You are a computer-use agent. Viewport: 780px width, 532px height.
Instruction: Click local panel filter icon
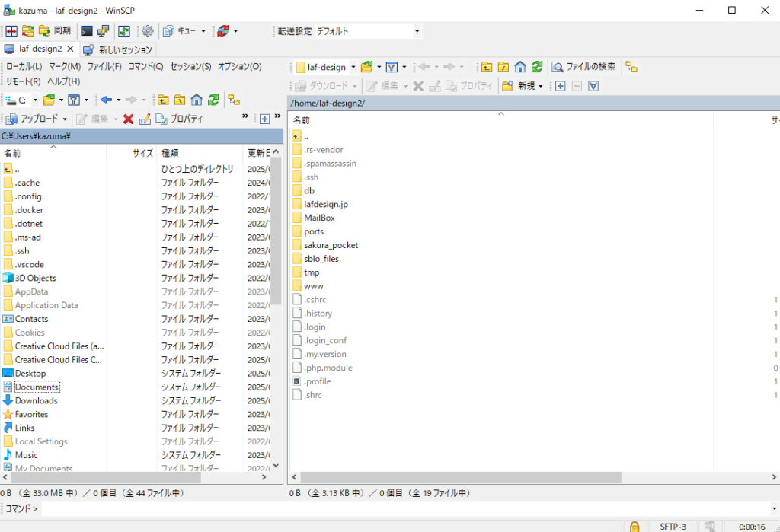coord(74,100)
